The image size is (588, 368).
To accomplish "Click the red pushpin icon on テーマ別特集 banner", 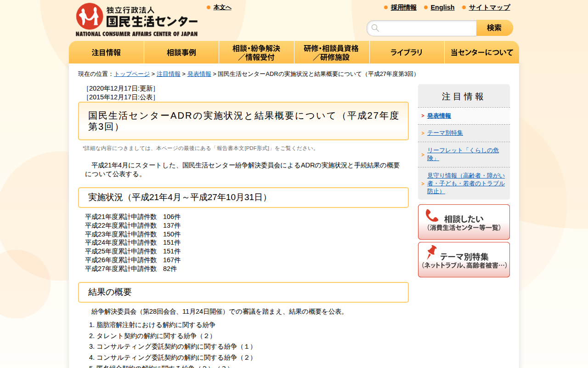I will pos(431,252).
